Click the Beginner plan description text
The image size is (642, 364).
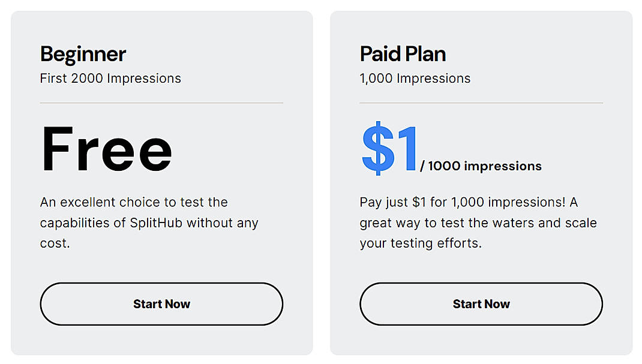pyautogui.click(x=148, y=222)
